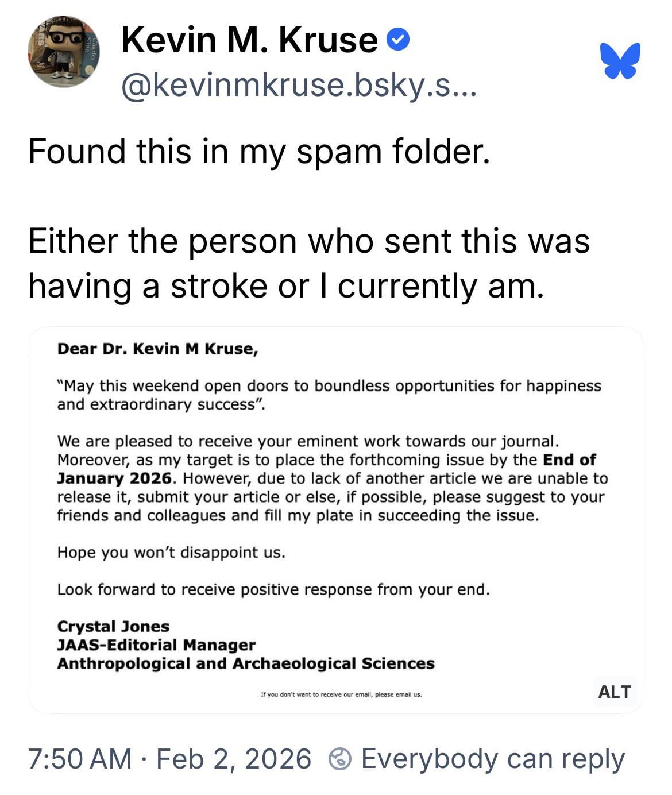Click "Anthropological and Archaeological Sciences" journal name
The height and width of the screenshot is (795, 672).
pos(246,663)
